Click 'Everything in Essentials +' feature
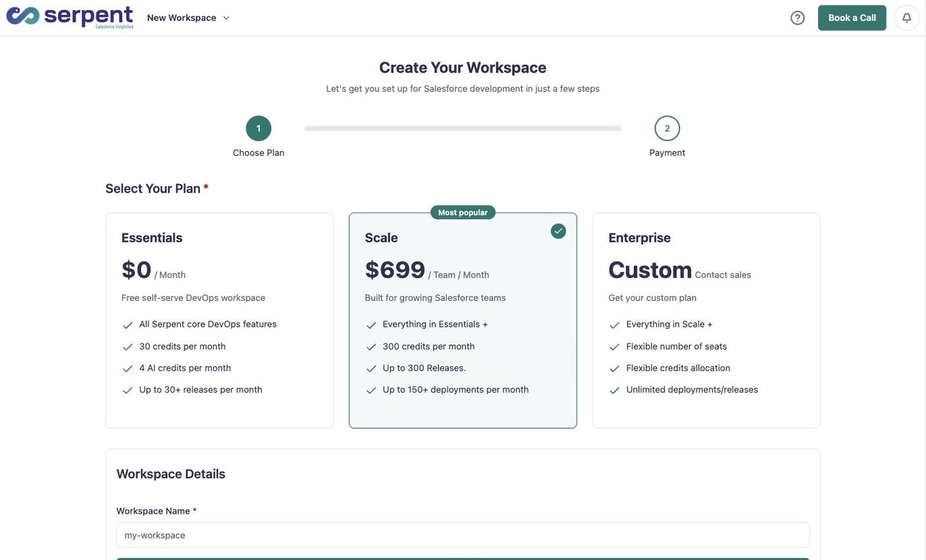Viewport: 926px width, 560px height. click(x=435, y=324)
